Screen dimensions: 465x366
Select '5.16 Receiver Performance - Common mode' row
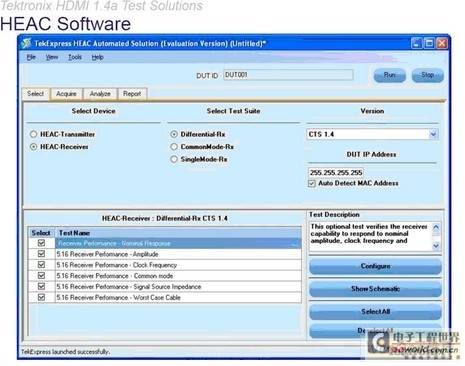178,276
